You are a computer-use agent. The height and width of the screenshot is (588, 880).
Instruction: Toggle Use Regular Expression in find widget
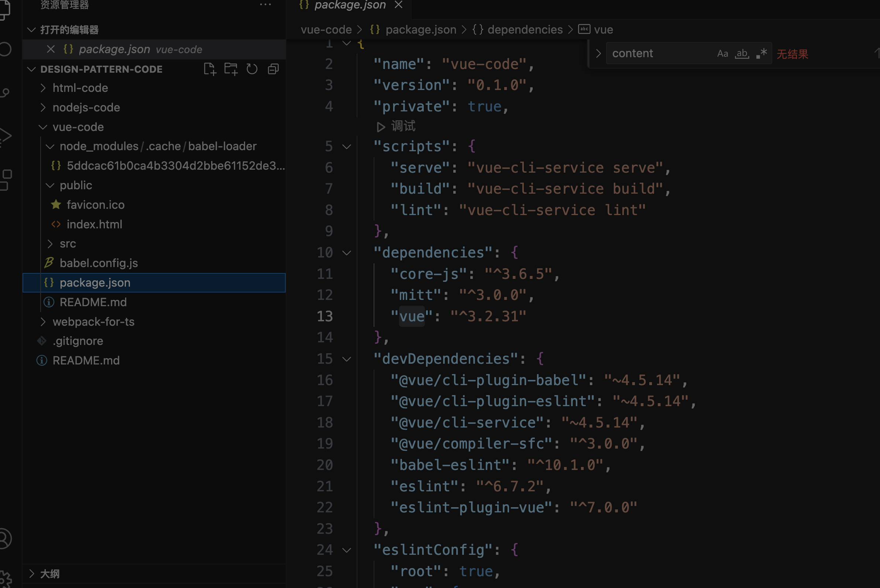pos(762,53)
